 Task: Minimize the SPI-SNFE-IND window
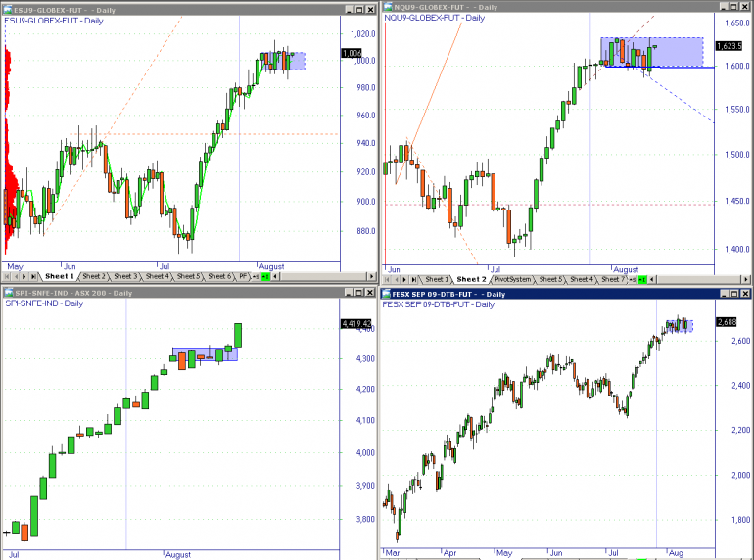click(x=350, y=293)
